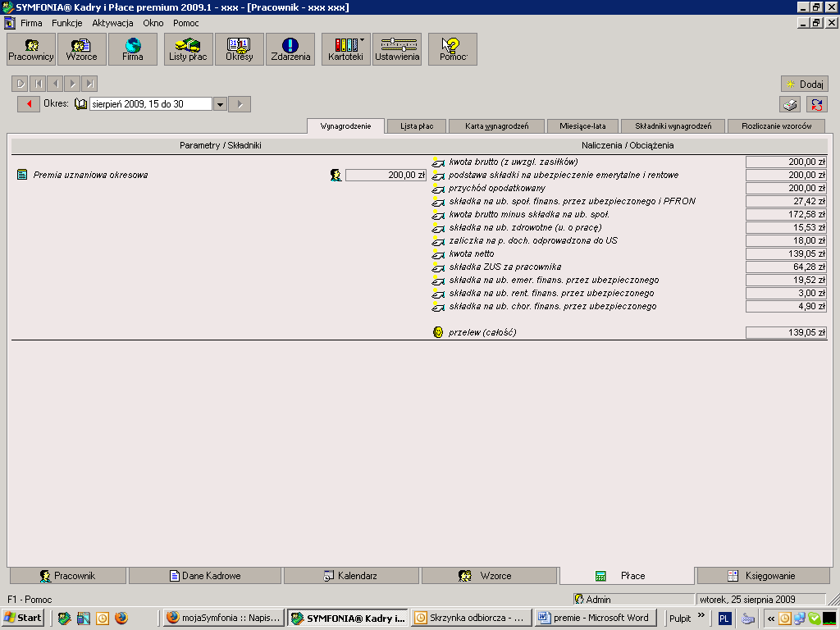Click hand icon beside składka ZUS za pracownika
Screen dimensions: 840x630
tap(438, 267)
